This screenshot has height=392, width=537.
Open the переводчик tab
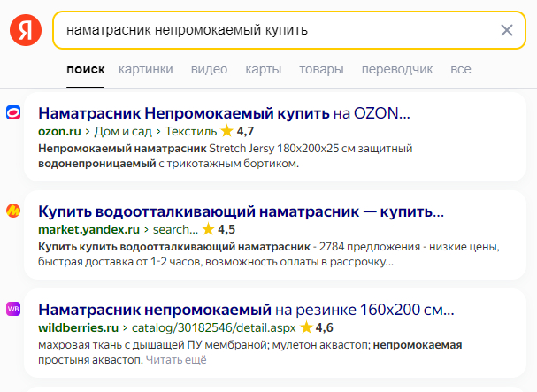coord(396,69)
